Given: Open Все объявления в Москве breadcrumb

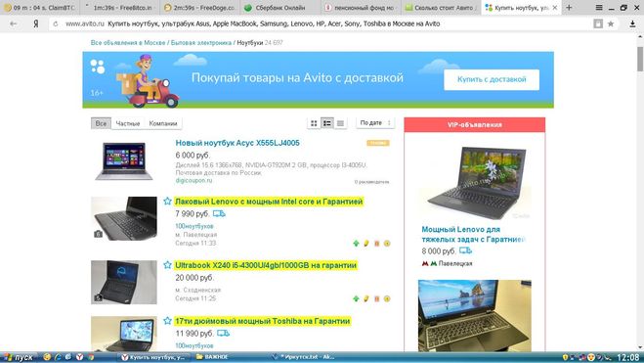Looking at the screenshot, I should point(128,43).
